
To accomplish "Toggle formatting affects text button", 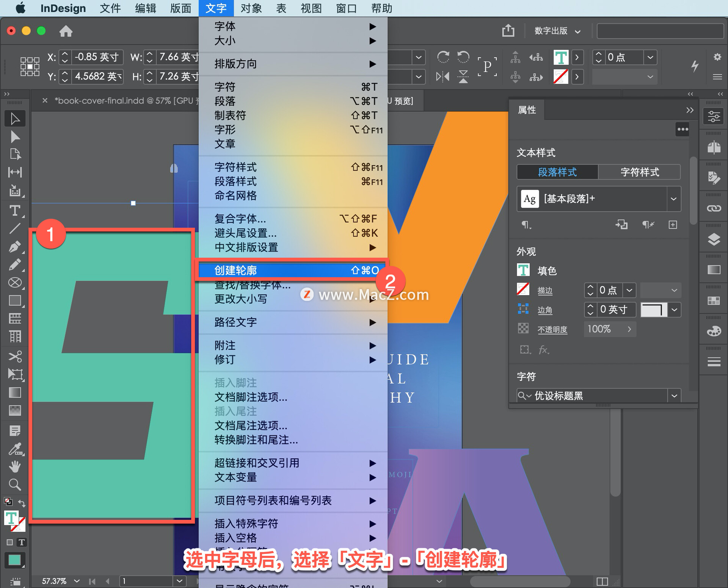I will [22, 542].
